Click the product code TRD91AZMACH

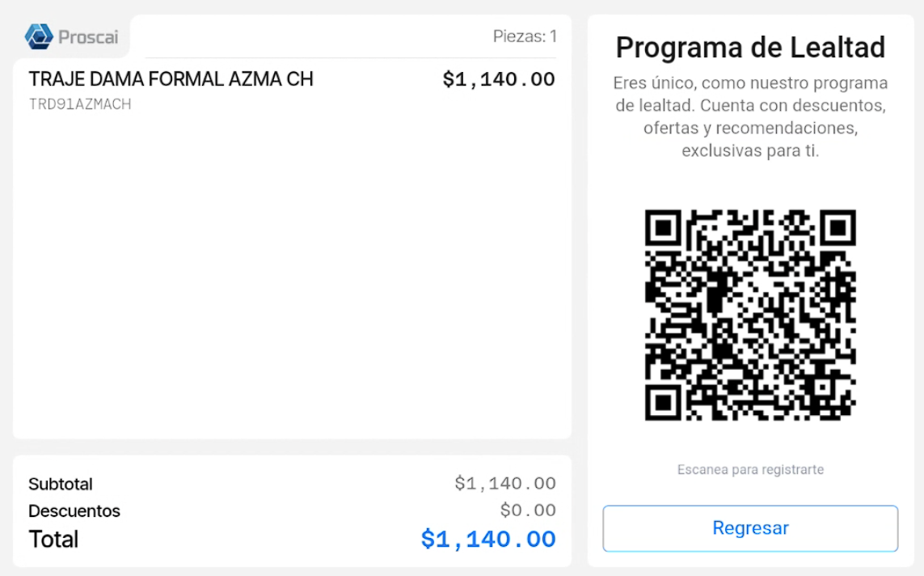point(80,104)
